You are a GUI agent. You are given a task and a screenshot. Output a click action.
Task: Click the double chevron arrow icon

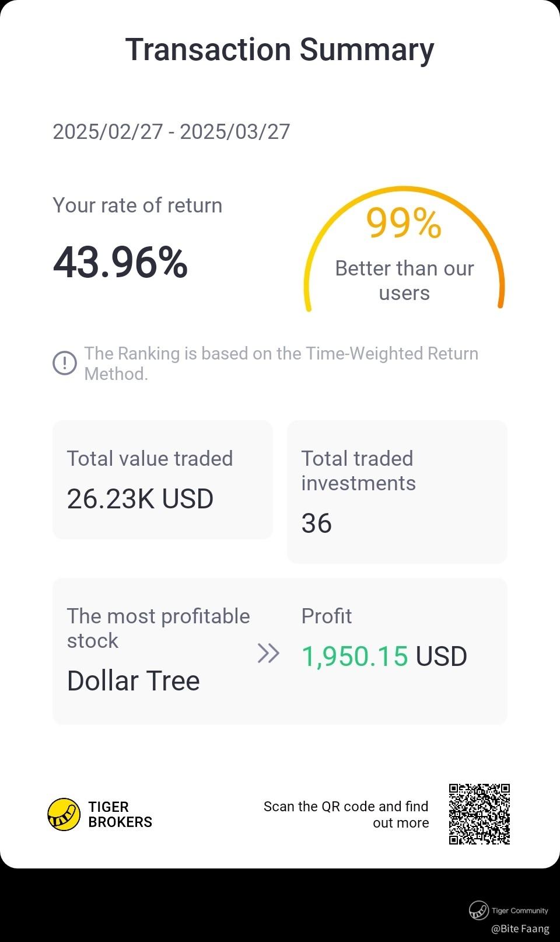[x=268, y=653]
